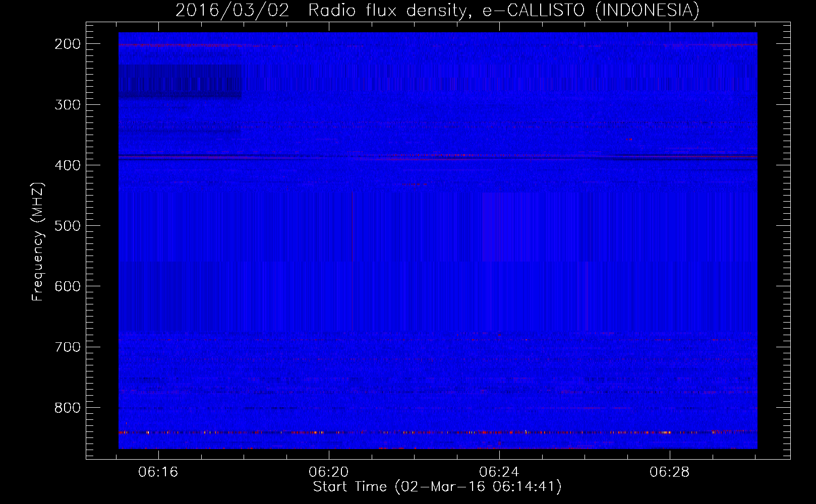
Task: Click the 06:20 time tick label
Action: [329, 472]
